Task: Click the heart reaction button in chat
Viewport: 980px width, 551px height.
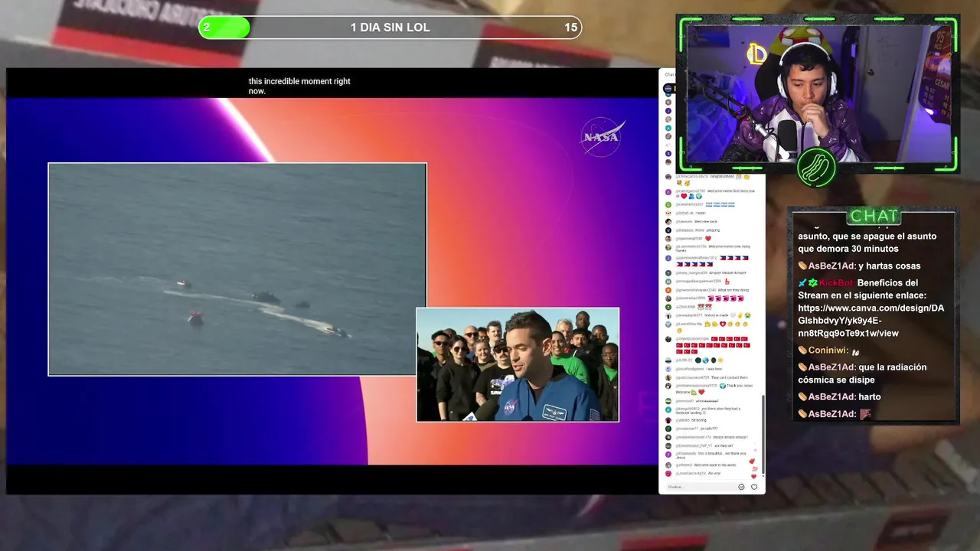Action: 754,487
